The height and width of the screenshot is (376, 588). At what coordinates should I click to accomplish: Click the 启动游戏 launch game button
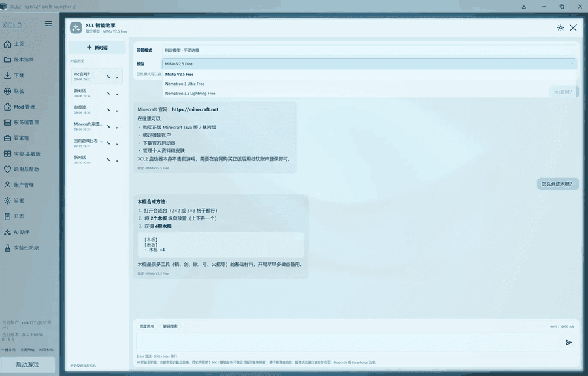(27, 364)
